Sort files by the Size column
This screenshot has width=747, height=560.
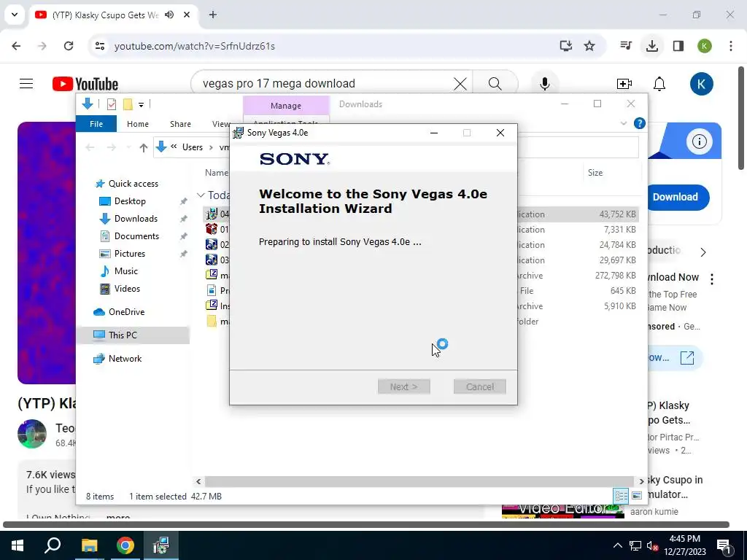click(595, 173)
